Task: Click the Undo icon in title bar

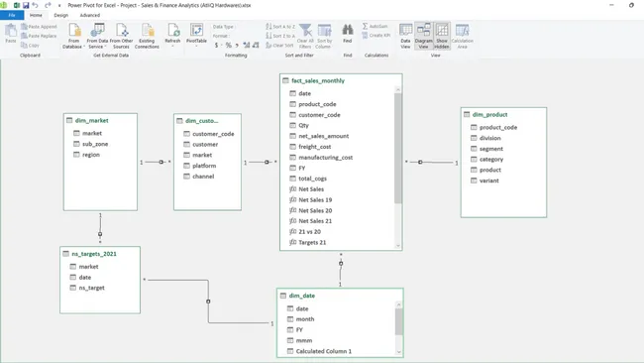Action: (x=36, y=5)
